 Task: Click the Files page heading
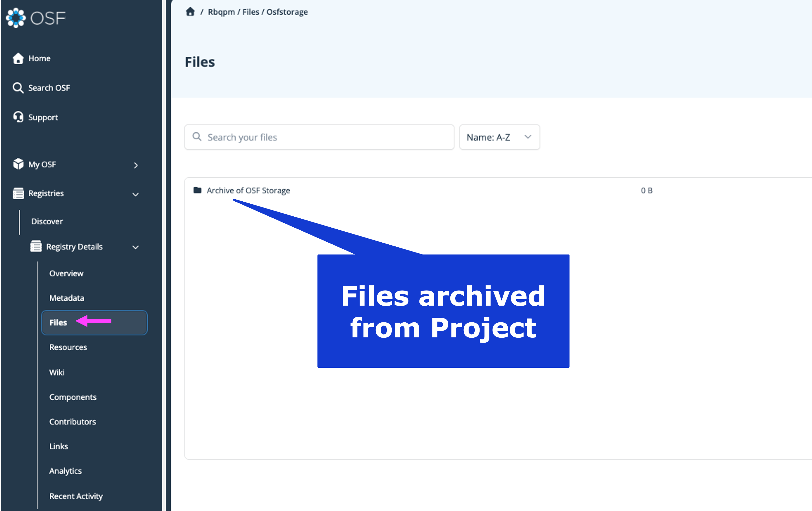coord(200,62)
